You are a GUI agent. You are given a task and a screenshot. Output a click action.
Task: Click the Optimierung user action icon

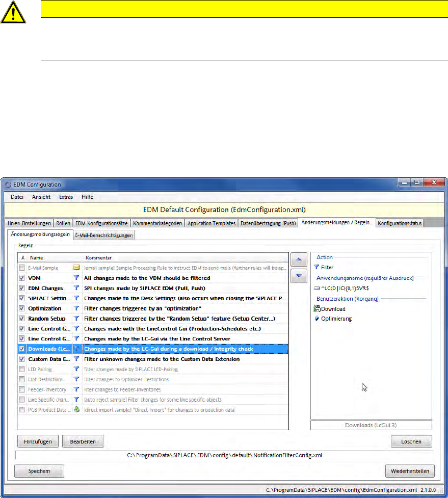(317, 319)
